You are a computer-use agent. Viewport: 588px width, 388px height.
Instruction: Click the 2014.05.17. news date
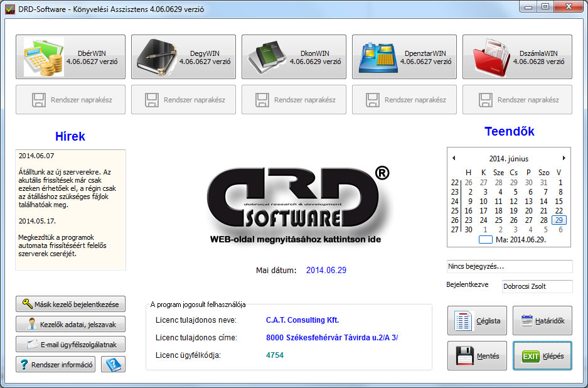click(x=37, y=221)
